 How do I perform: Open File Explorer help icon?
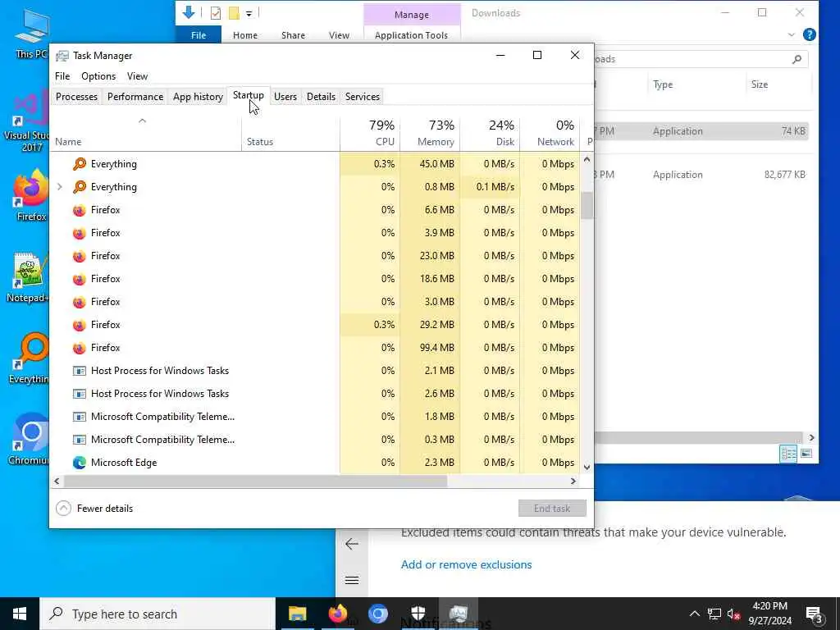point(810,34)
